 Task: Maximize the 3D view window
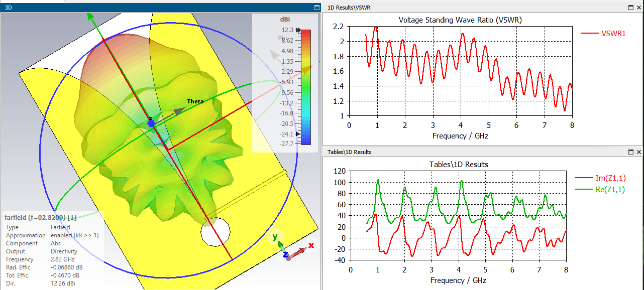coord(316,8)
